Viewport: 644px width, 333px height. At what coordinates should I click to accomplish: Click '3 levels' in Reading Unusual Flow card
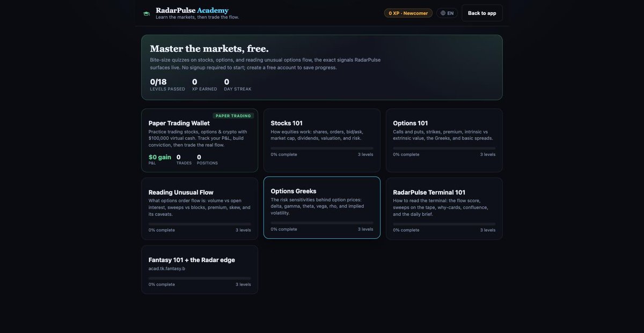(243, 230)
